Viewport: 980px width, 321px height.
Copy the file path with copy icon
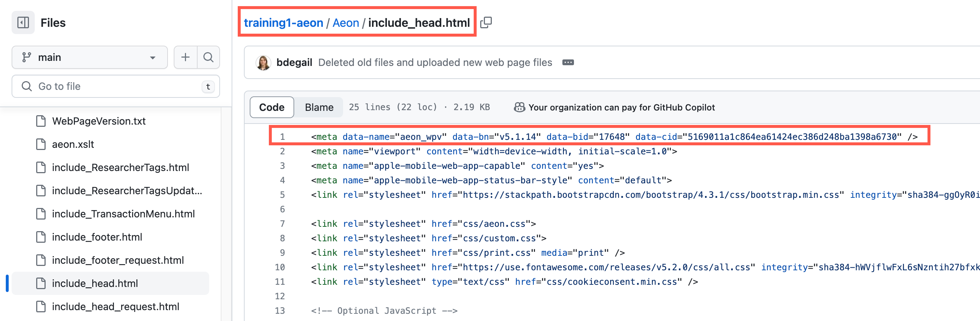point(486,23)
